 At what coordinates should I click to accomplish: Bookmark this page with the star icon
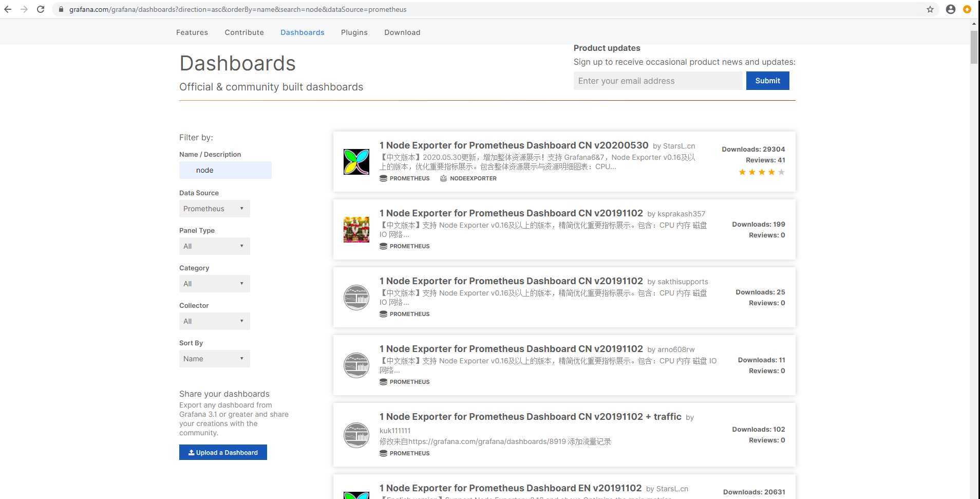[930, 9]
